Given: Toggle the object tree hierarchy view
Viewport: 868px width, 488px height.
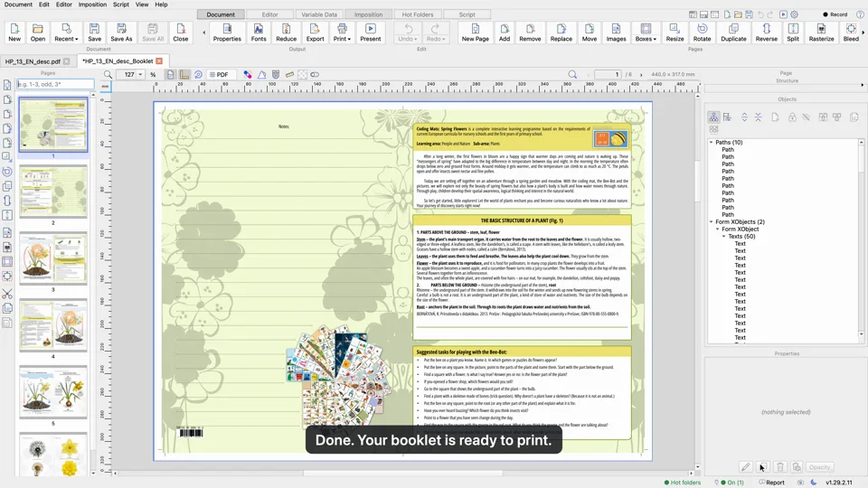Looking at the screenshot, I should [x=713, y=117].
